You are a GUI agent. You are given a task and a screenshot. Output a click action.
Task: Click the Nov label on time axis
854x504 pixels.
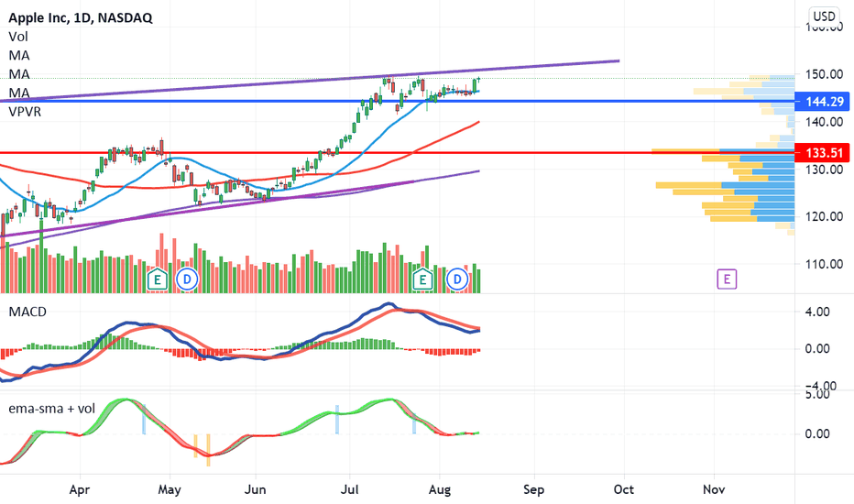(x=714, y=490)
